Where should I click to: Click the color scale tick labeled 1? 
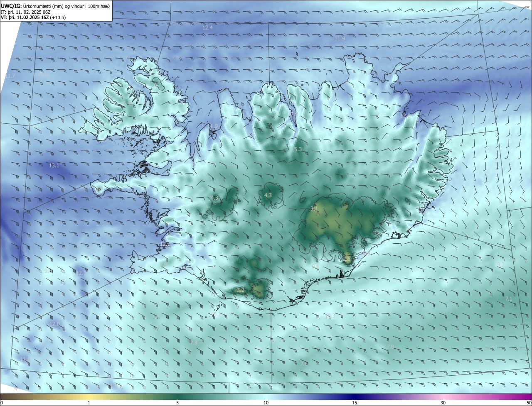(89, 403)
